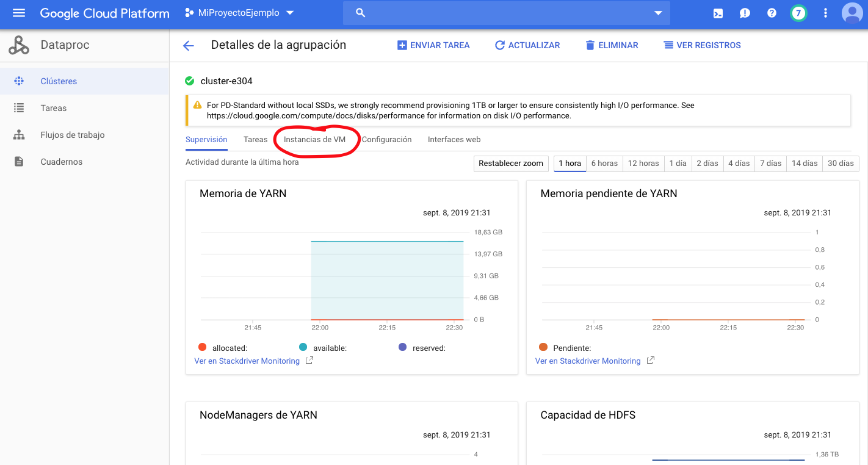Open the hamburger navigation menu
The width and height of the screenshot is (868, 465).
pyautogui.click(x=19, y=13)
